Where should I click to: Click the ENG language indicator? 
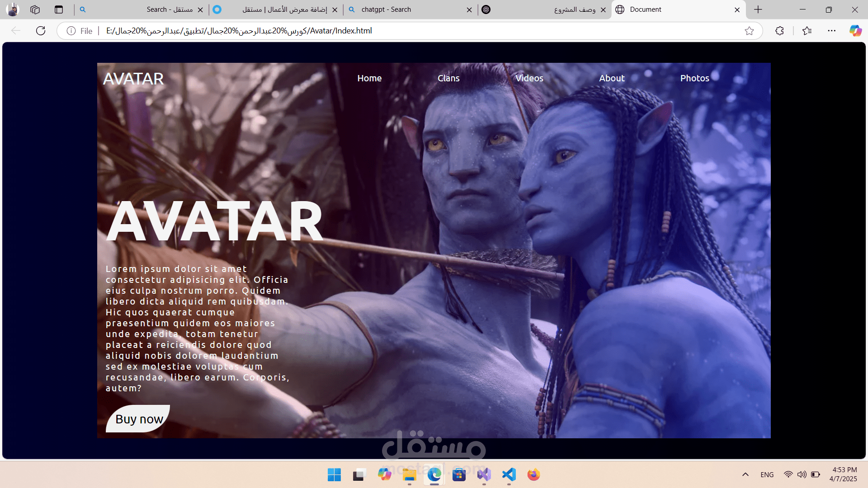(767, 475)
